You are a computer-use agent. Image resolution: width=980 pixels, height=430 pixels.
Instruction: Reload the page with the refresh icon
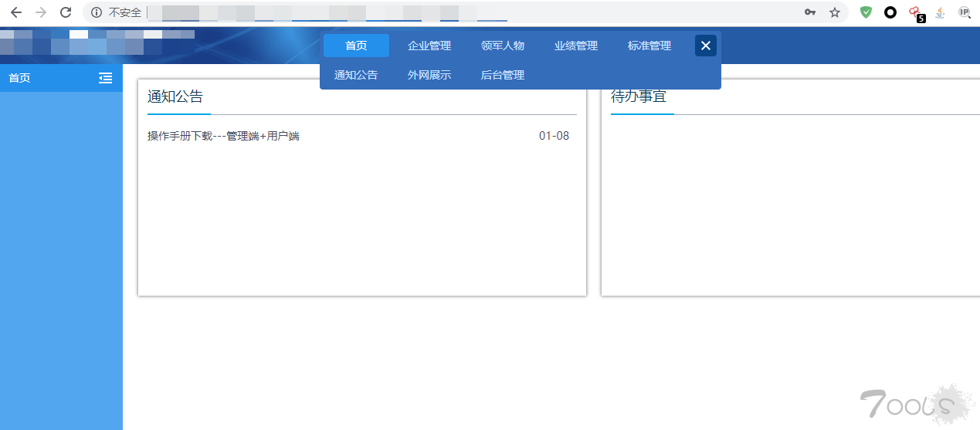pos(66,12)
